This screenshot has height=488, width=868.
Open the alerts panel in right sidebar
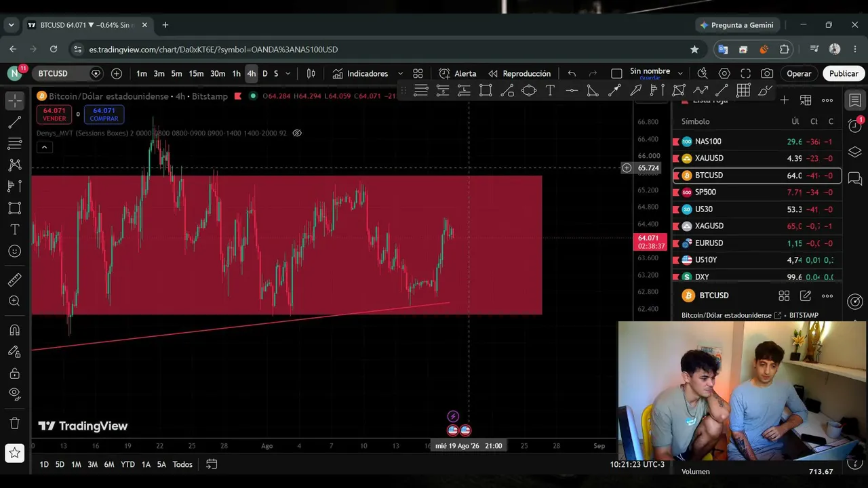855,125
